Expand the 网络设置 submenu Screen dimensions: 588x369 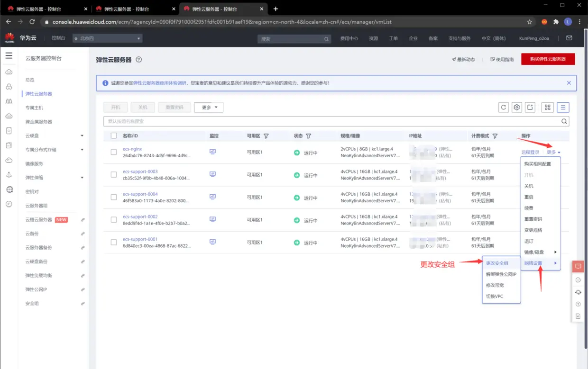click(x=541, y=263)
